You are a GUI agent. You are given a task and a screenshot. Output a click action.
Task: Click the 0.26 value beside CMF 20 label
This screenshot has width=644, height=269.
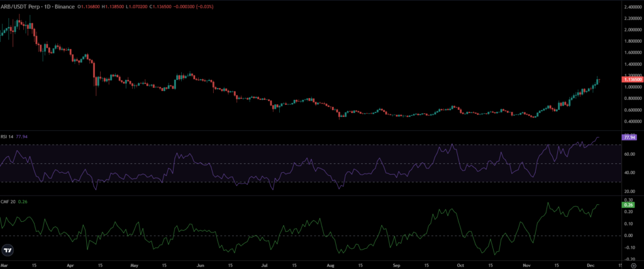tap(22, 202)
